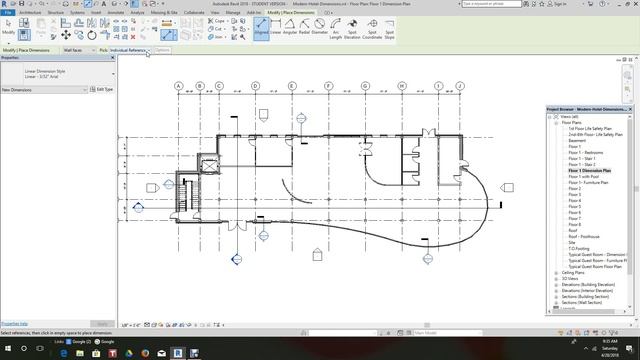Open the Linear Dimension Style type selector
Screen dimensions: 640x360
58,74
